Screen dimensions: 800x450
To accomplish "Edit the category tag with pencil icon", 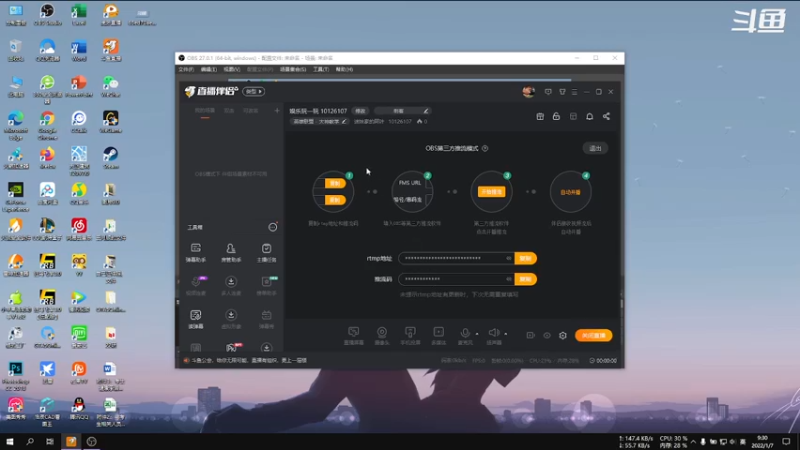I will coord(344,121).
